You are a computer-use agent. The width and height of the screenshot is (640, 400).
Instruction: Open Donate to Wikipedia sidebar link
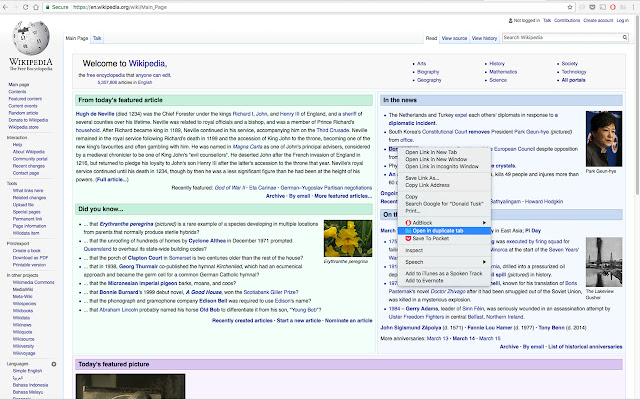[28, 120]
